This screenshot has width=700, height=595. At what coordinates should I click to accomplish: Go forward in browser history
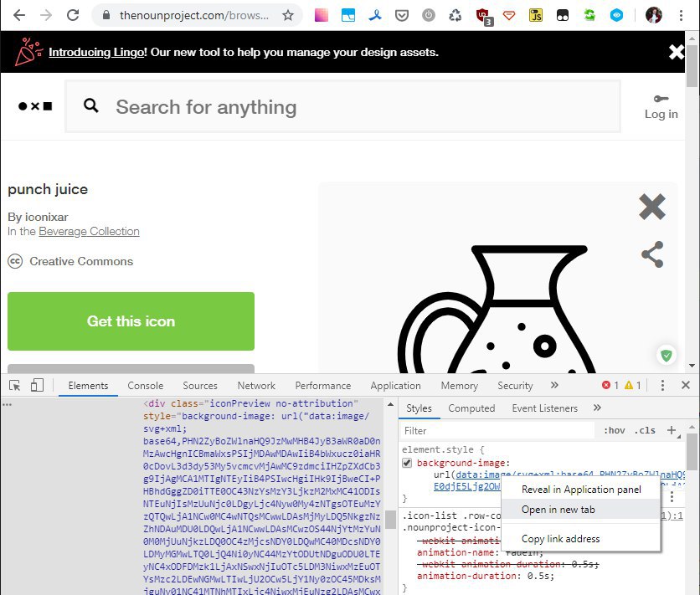click(x=45, y=16)
